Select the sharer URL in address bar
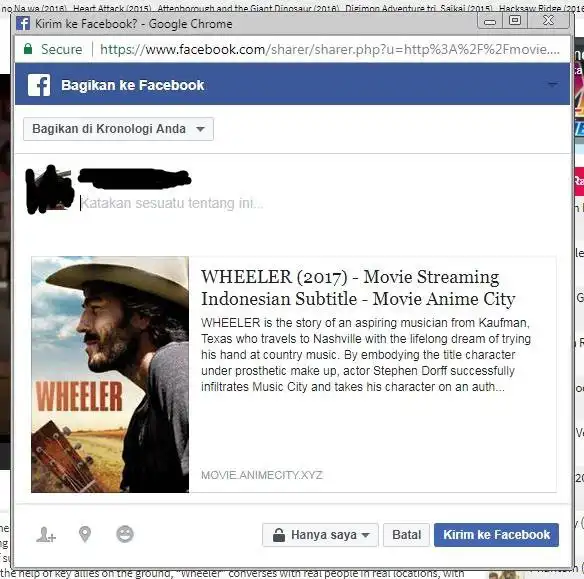The height and width of the screenshot is (579, 584). [x=330, y=49]
